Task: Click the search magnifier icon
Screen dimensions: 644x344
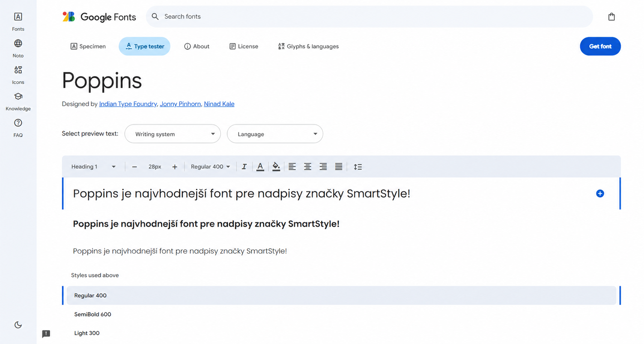Action: tap(155, 17)
